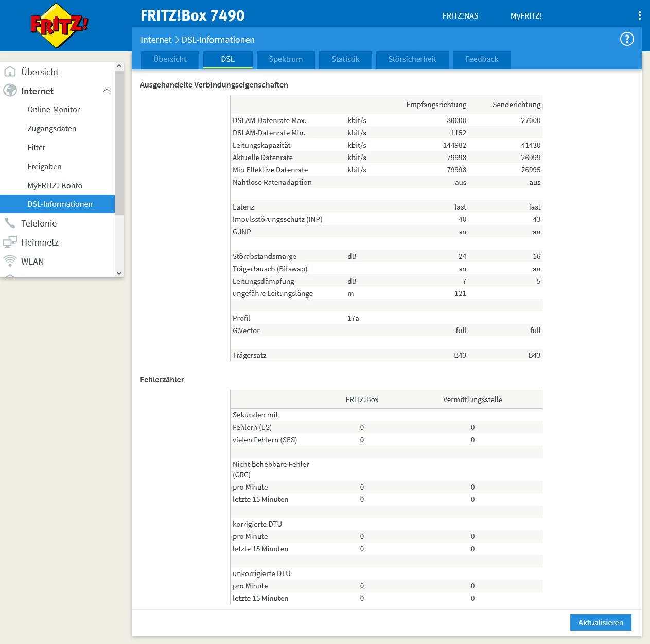
Task: Click the Empfangsrichtung column header
Action: 436,105
